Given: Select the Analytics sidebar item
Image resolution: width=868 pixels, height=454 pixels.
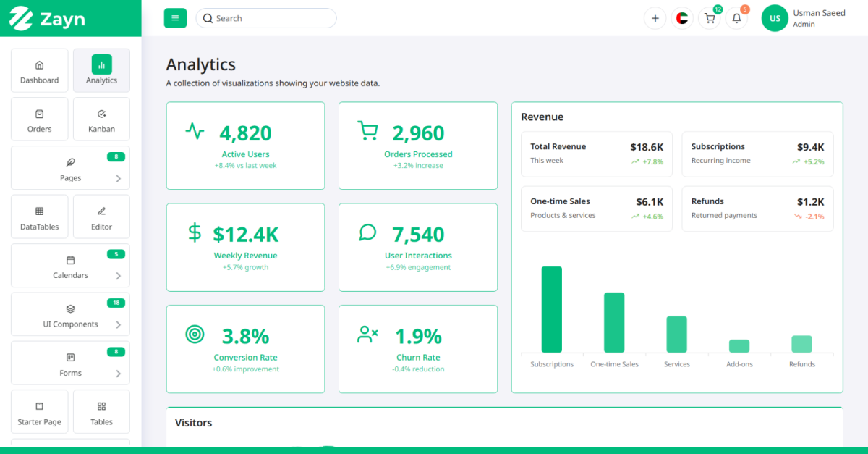Looking at the screenshot, I should tap(101, 71).
